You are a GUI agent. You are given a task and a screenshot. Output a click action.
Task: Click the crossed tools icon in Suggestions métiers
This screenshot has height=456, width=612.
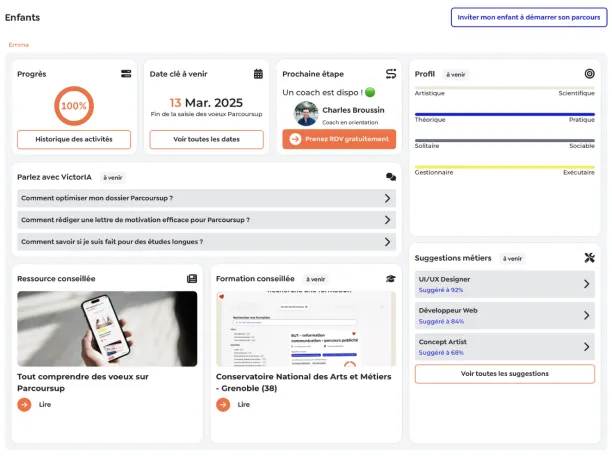tap(589, 258)
